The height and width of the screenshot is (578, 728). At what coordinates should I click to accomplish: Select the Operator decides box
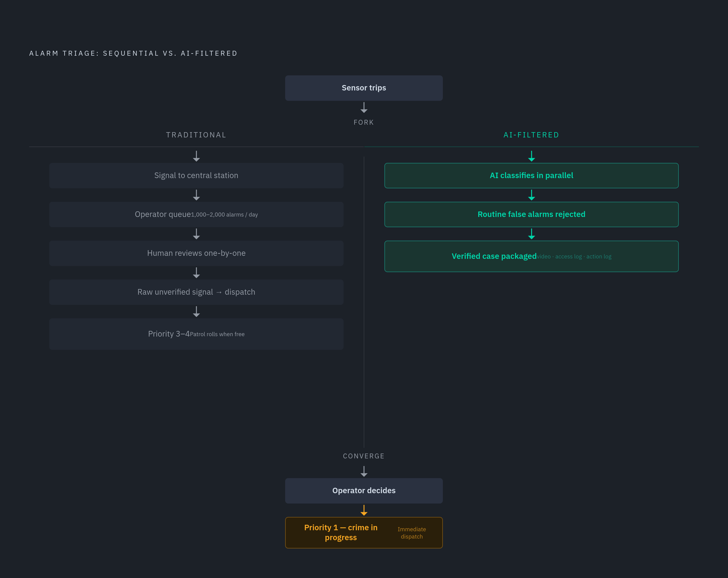click(364, 490)
